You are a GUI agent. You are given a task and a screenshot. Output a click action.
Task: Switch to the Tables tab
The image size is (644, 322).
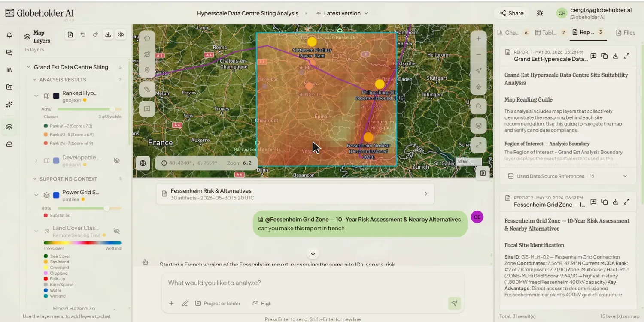pyautogui.click(x=550, y=33)
